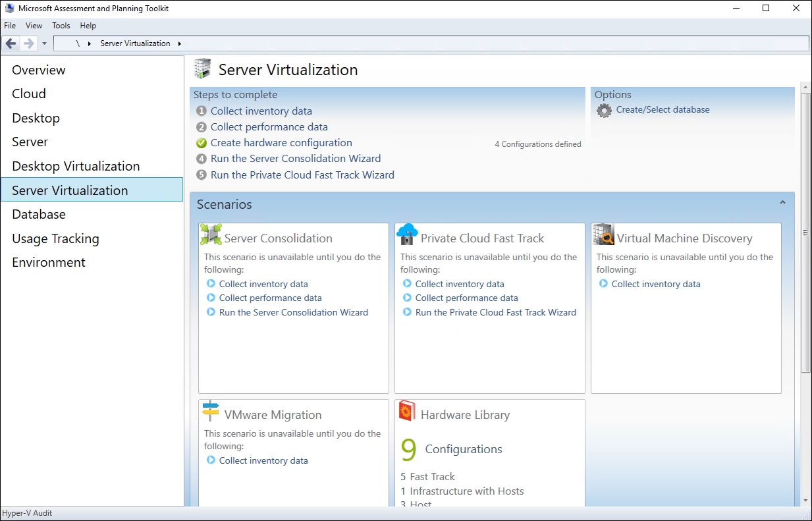Screen dimensions: 812x521
Task: Open the View menu
Action: tap(34, 26)
